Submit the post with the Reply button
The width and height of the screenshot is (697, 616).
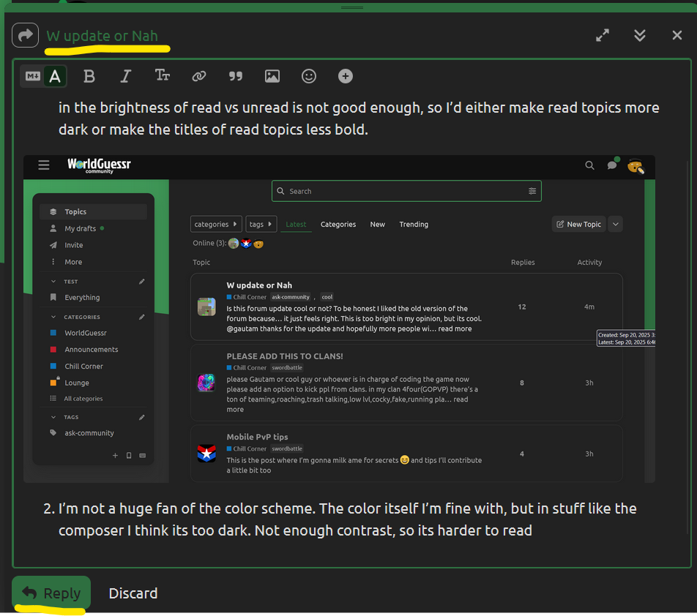pyautogui.click(x=51, y=593)
